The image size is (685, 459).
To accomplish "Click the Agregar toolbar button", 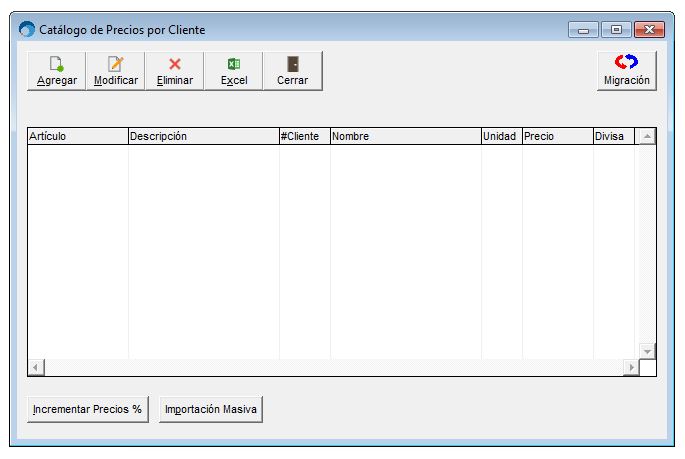I will pyautogui.click(x=56, y=71).
